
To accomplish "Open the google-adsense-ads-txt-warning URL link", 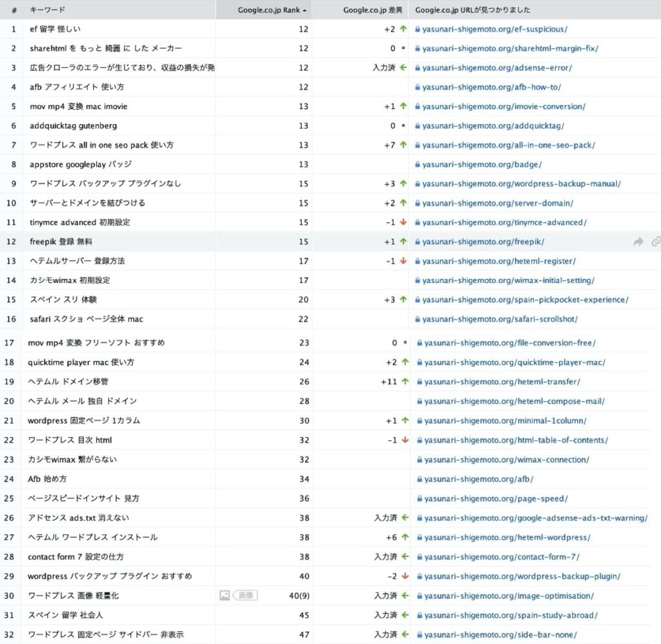I will (536, 518).
